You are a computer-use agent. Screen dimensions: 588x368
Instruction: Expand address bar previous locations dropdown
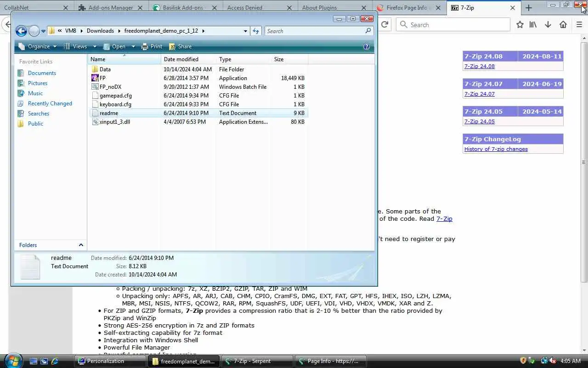click(x=245, y=31)
